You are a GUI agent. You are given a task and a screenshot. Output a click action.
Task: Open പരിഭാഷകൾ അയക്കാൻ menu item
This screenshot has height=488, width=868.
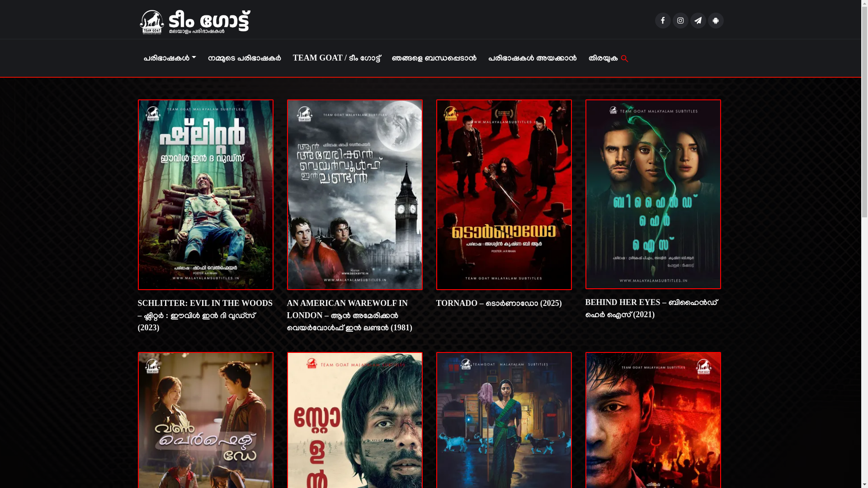(x=532, y=58)
